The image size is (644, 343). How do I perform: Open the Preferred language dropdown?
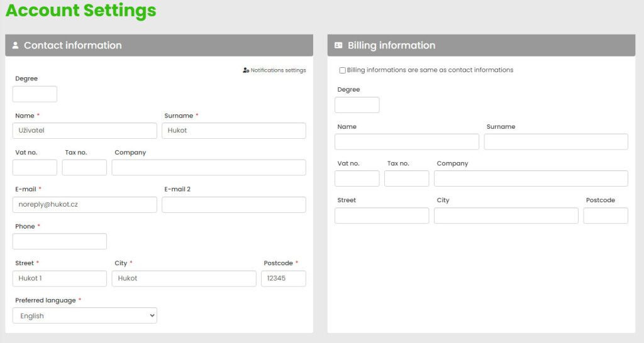coord(84,315)
